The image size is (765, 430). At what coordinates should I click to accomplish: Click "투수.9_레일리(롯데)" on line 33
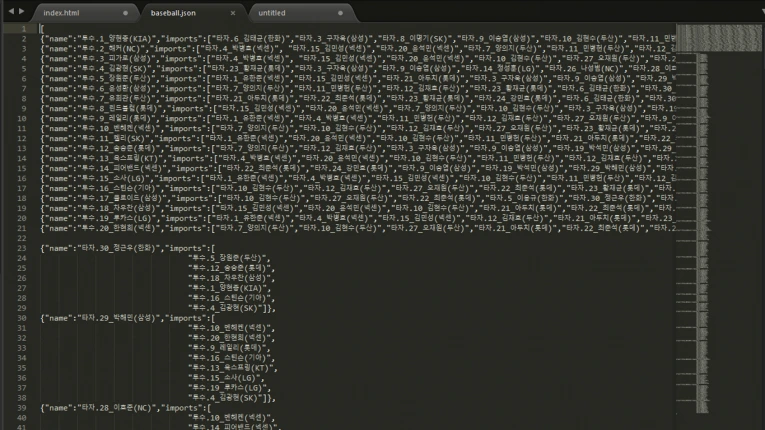(228, 348)
